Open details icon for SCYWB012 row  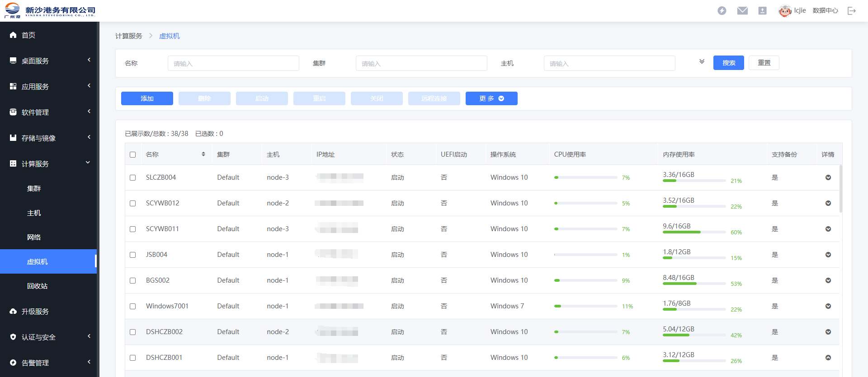pyautogui.click(x=828, y=203)
